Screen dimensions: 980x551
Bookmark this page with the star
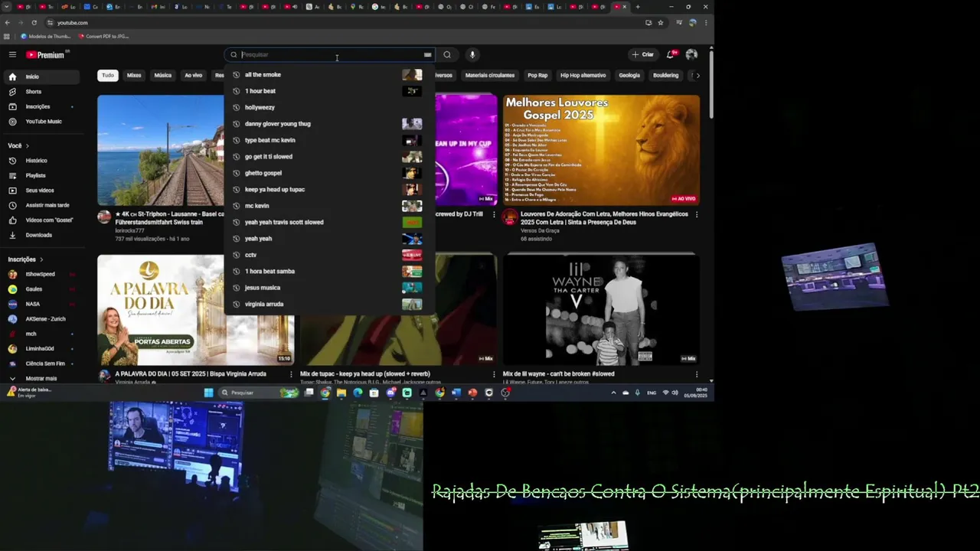[x=661, y=22]
